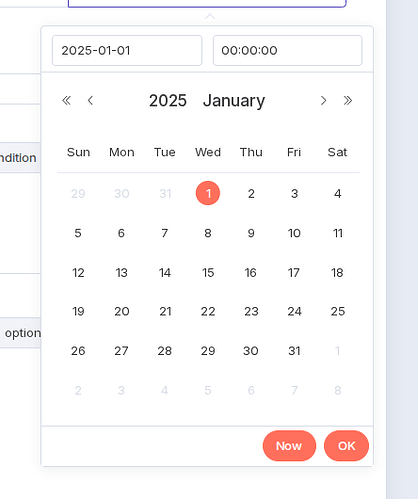Select the highlighted date January 1

click(208, 193)
